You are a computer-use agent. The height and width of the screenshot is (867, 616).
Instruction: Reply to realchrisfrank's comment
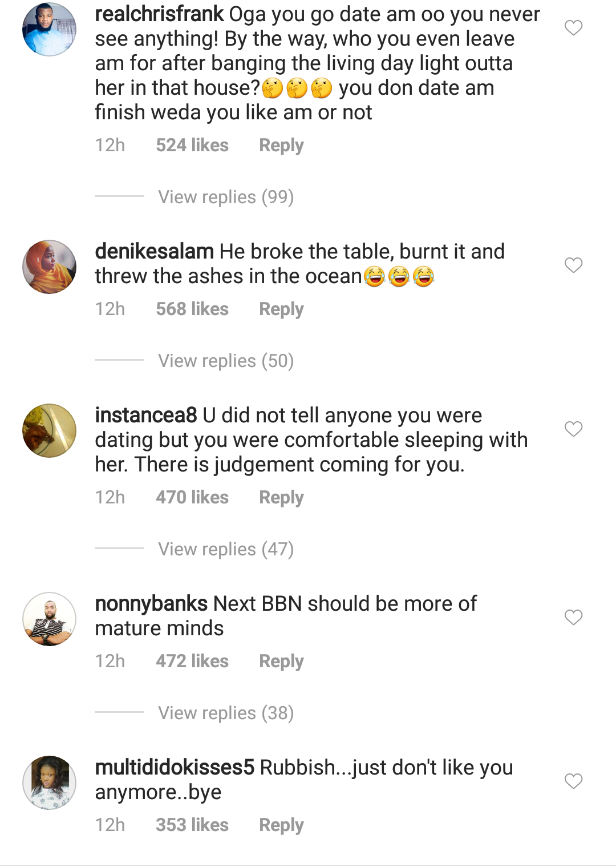281,146
